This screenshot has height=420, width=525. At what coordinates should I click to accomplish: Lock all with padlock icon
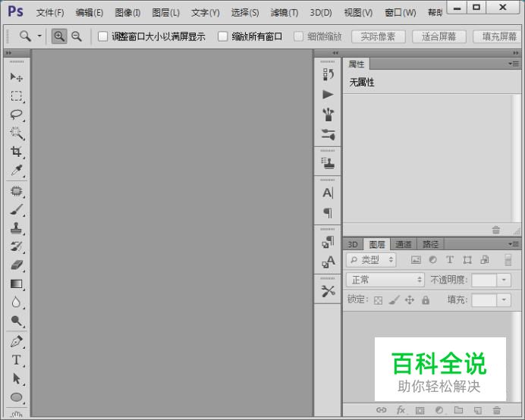point(426,300)
